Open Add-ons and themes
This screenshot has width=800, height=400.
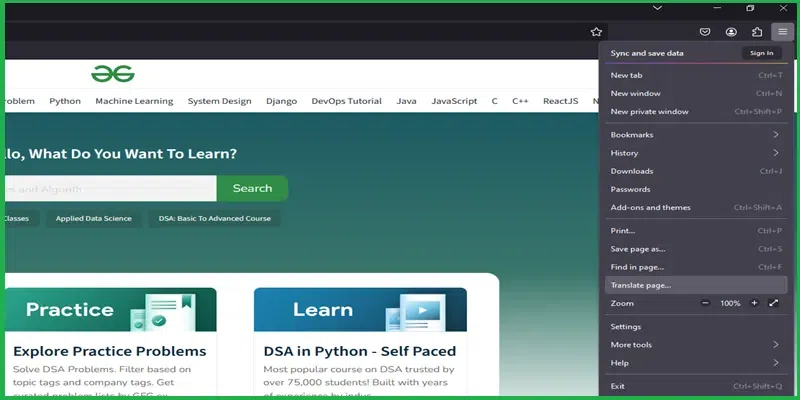tap(696, 208)
